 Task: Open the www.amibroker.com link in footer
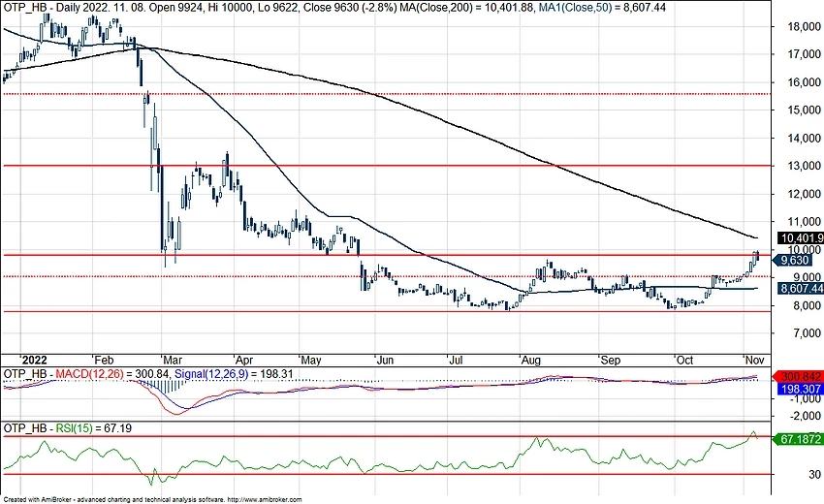265,500
